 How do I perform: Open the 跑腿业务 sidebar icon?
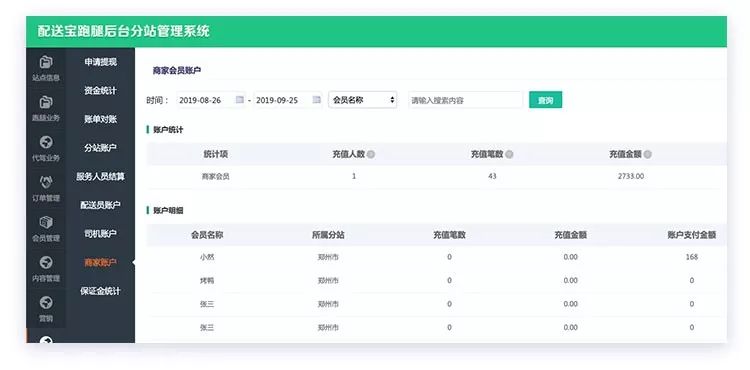pos(46,102)
